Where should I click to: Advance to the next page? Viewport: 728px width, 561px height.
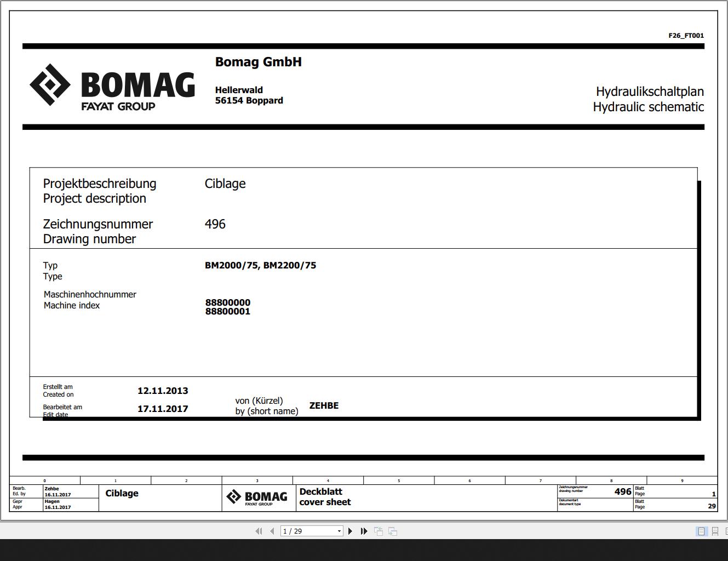pos(351,531)
